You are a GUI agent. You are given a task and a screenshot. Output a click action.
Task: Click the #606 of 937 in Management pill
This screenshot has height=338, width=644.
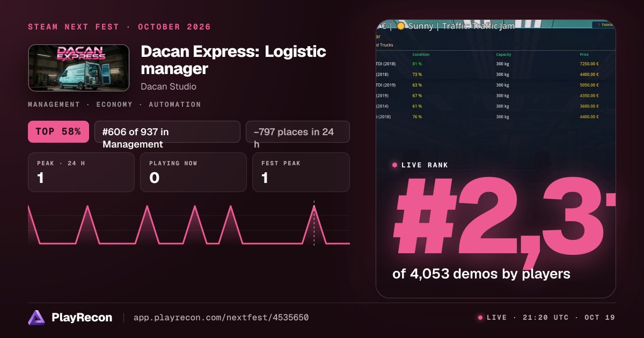[167, 131]
